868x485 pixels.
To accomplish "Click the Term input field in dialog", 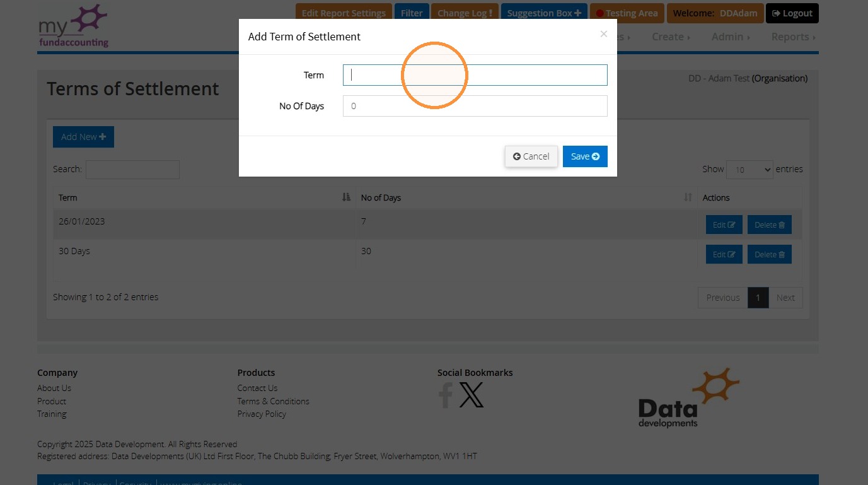I will [475, 75].
